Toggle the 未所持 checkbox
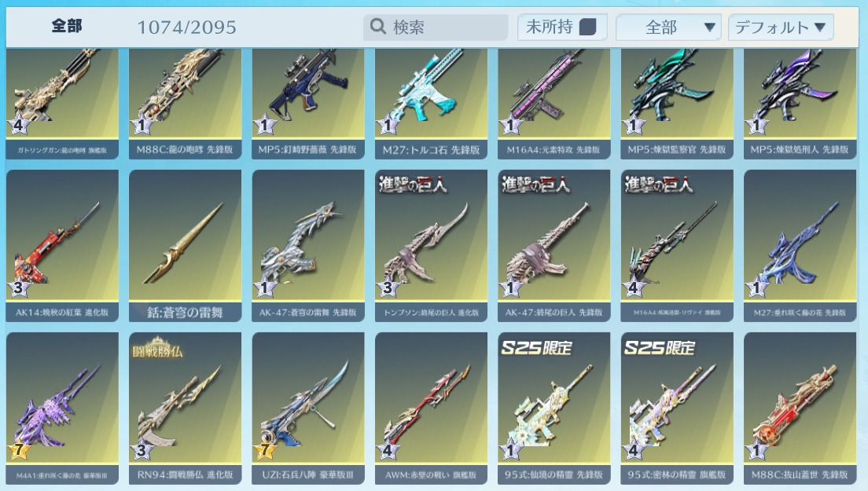The image size is (868, 491). point(587,27)
